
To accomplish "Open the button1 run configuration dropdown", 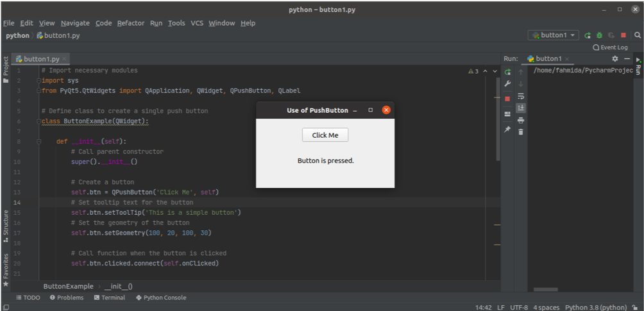I will pyautogui.click(x=553, y=35).
